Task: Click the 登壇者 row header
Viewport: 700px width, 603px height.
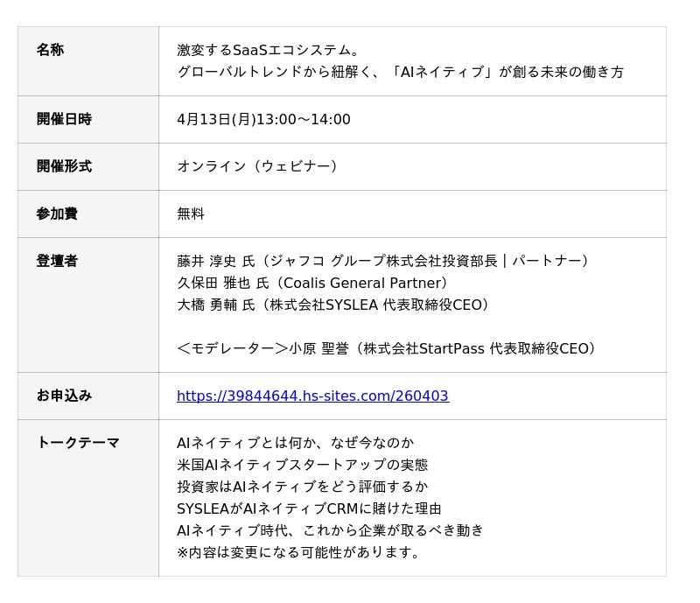Action: (x=57, y=261)
